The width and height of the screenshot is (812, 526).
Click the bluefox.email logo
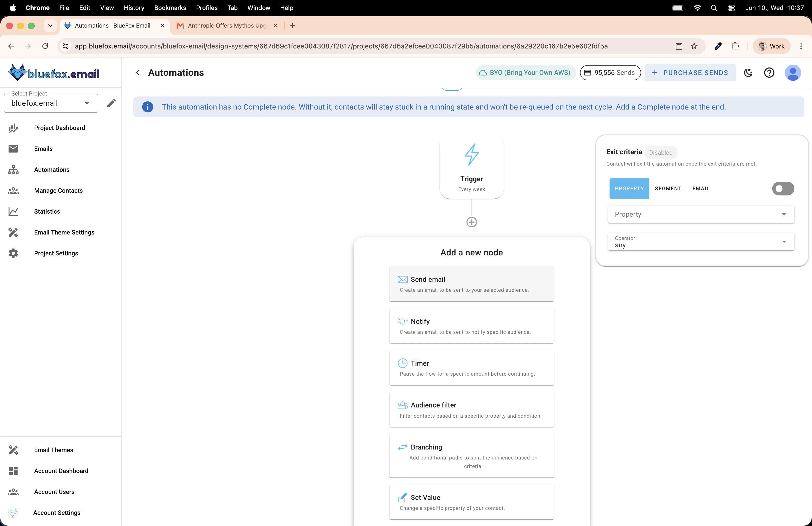(x=54, y=73)
